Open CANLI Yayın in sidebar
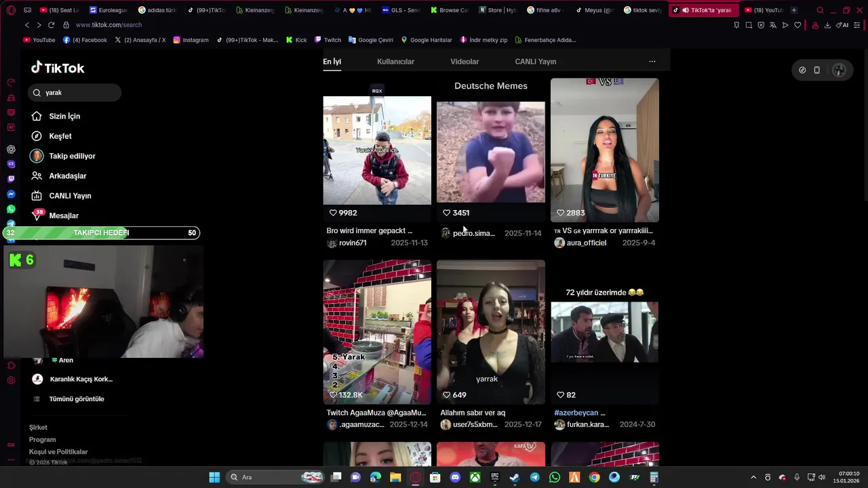Viewport: 868px width, 488px height. (61, 196)
